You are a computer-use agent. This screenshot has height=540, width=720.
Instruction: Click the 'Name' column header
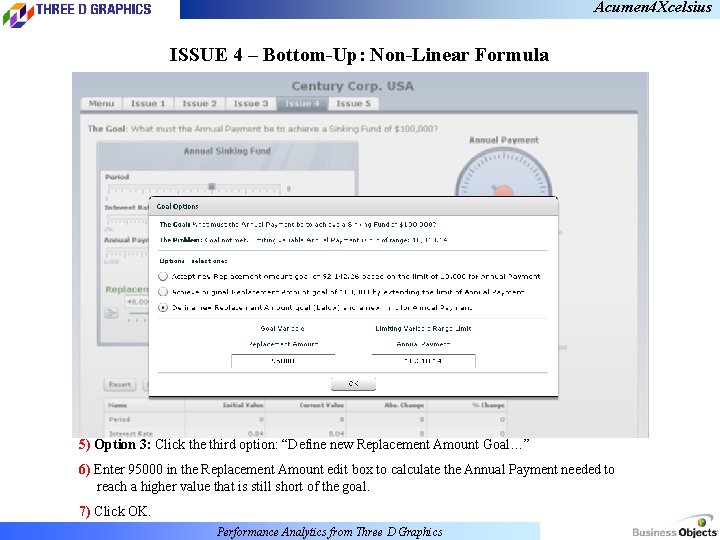pos(117,405)
